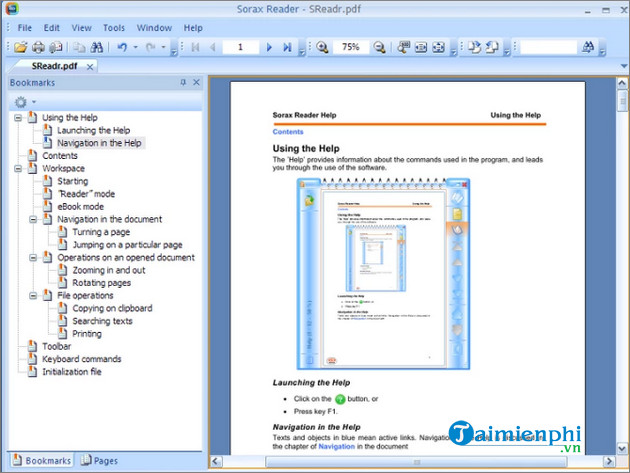The height and width of the screenshot is (473, 630).
Task: Switch to the Bookmarks bottom tab
Action: (42, 461)
